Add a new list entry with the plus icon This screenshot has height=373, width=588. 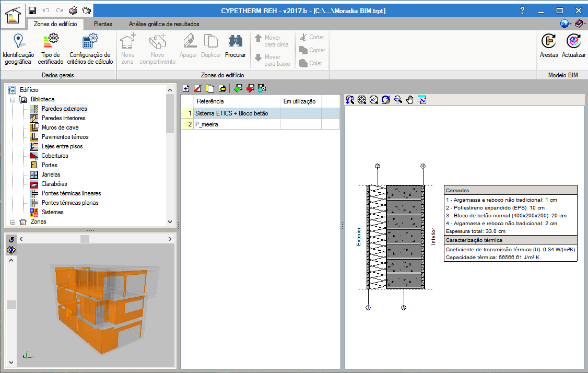[x=186, y=89]
